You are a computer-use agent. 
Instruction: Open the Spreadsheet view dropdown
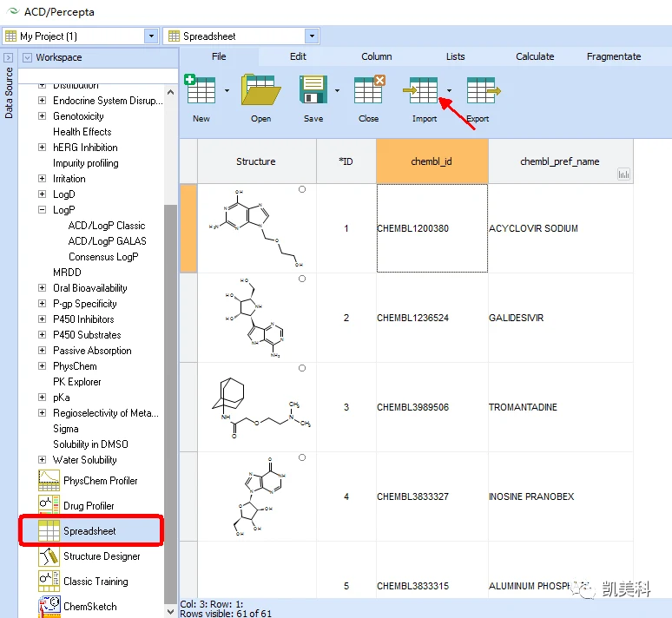tap(312, 36)
